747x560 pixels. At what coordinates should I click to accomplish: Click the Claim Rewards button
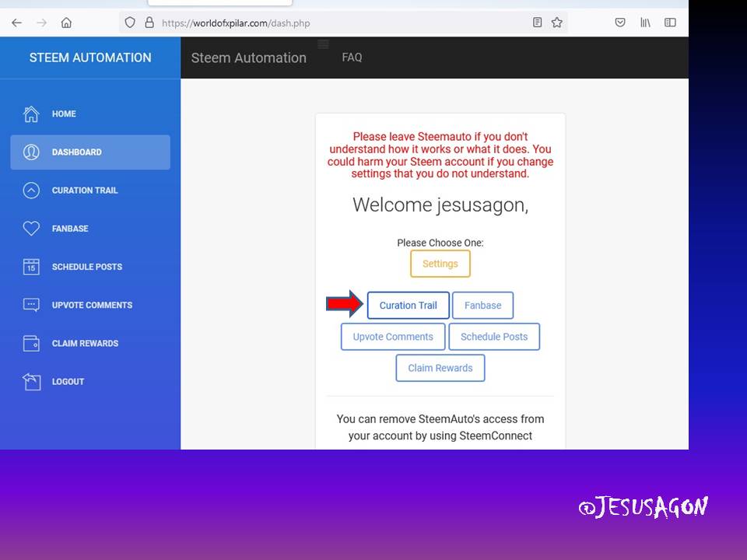(440, 368)
